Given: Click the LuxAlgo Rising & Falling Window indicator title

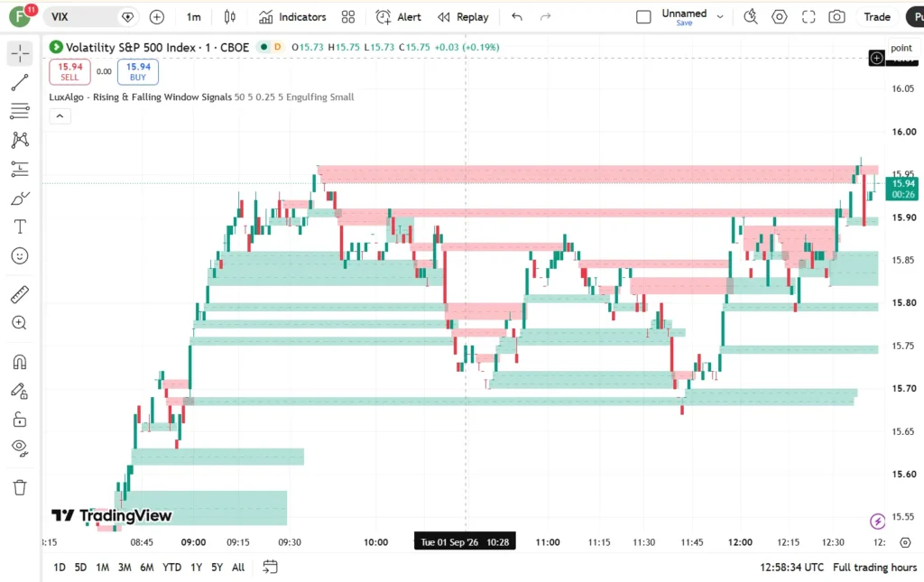Looking at the screenshot, I should point(140,97).
